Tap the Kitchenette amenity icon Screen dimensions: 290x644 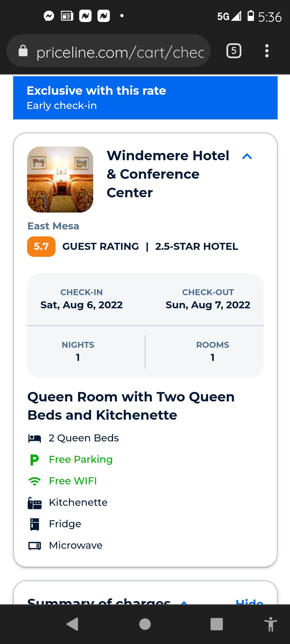click(35, 503)
